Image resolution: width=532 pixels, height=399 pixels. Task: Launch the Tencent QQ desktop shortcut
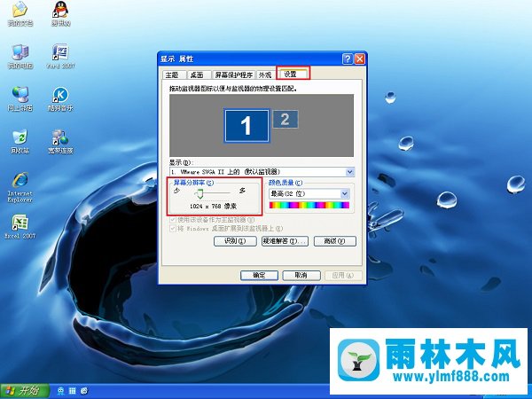click(x=60, y=13)
